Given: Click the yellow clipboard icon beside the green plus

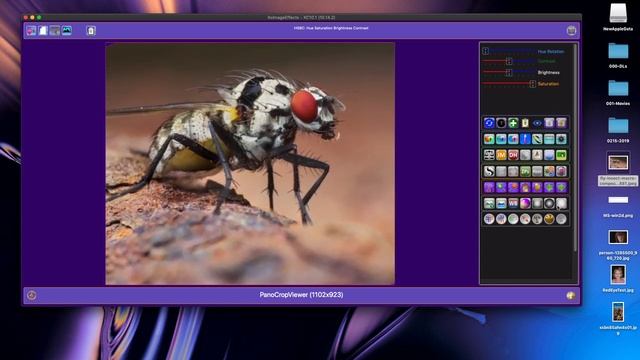Looking at the screenshot, I should coord(525,123).
